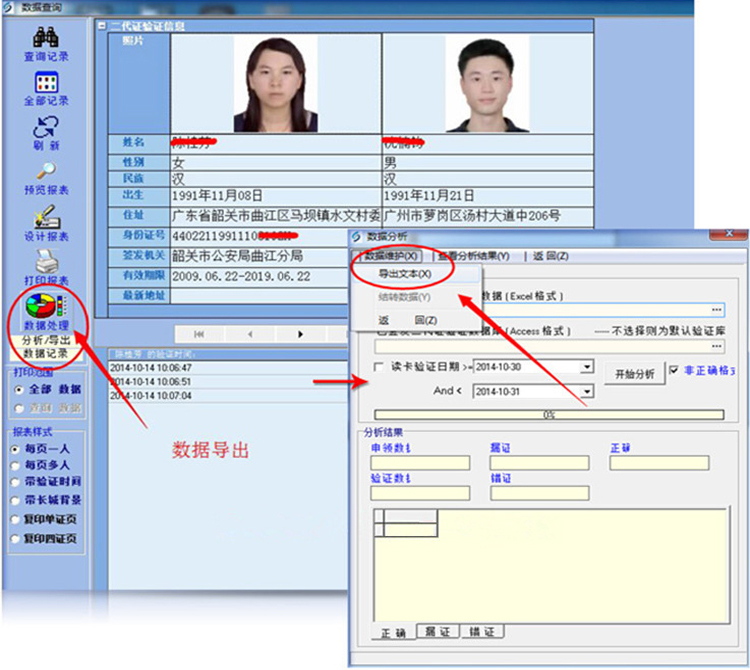
Task: Switch to the 错证 results tab
Action: tap(481, 632)
